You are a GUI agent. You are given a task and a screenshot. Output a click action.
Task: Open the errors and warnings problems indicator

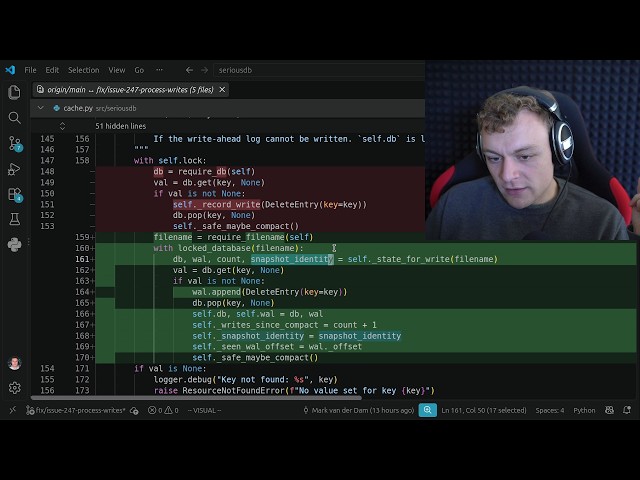163,410
